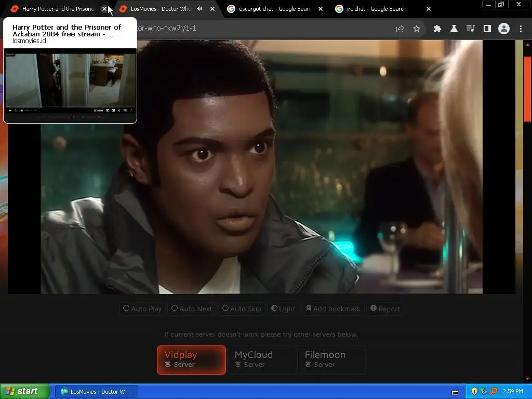Open the escargot chat Google Search tab

tap(275, 9)
